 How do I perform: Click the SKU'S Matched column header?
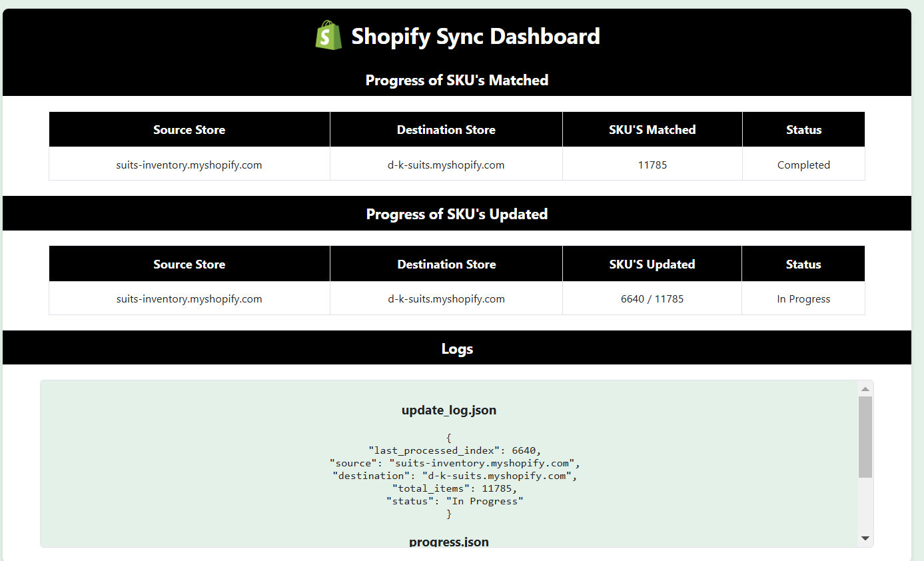click(652, 129)
